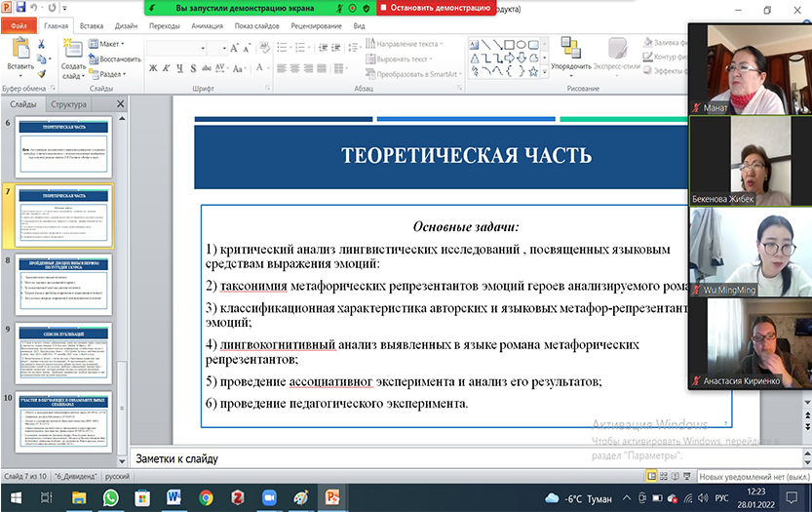Viewport: 812px width, 512px height.
Task: Expand the Section (Раздел) dropdown
Action: tap(112, 73)
